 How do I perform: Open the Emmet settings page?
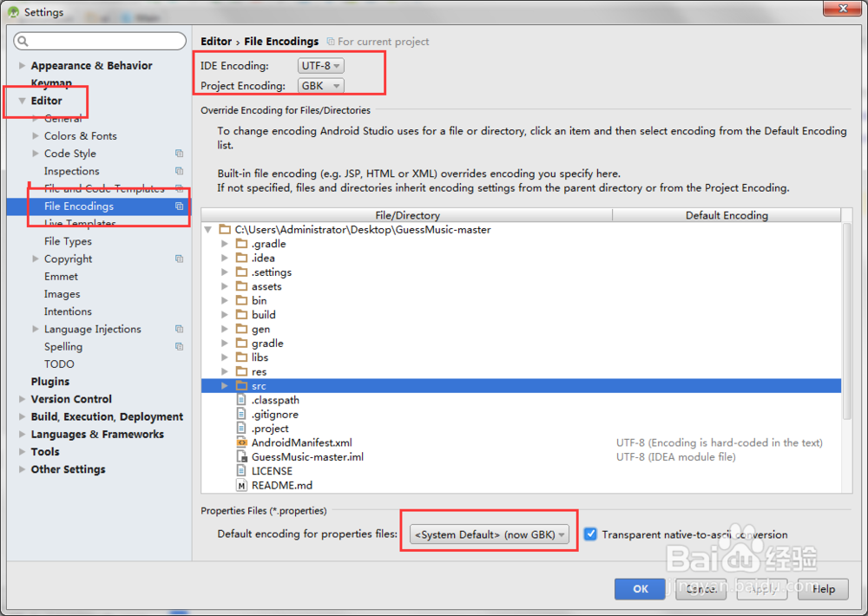61,276
